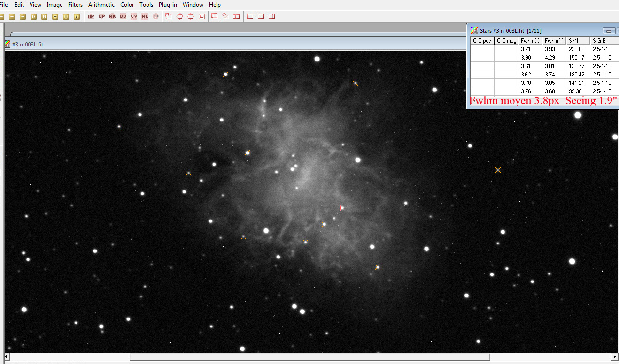Click the Fwhm X column header

[531, 41]
